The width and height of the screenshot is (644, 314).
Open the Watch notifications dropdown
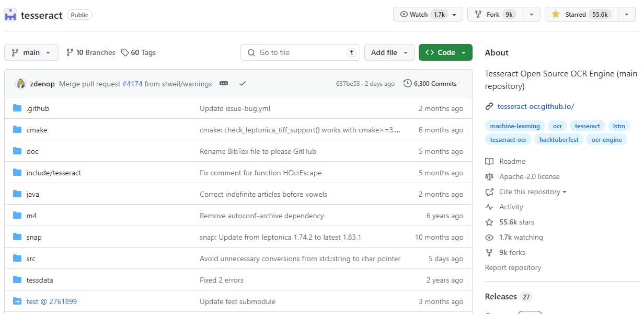click(428, 15)
